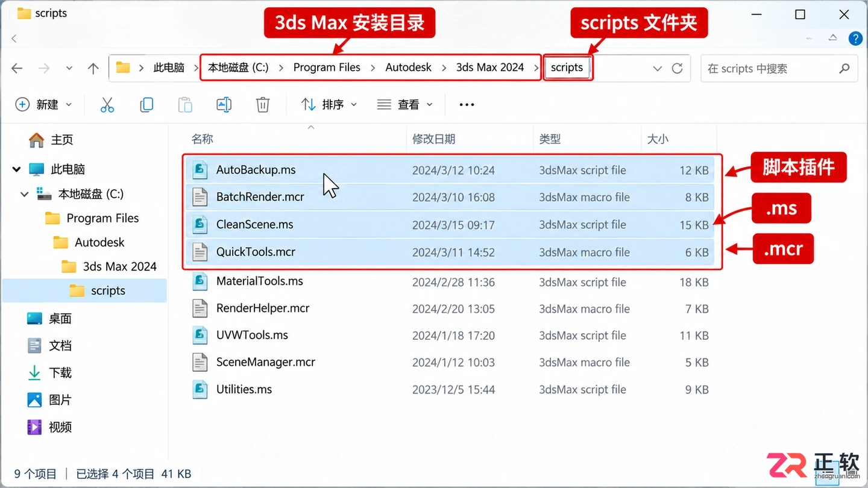The width and height of the screenshot is (868, 488).
Task: Click the Rename icon in toolbar
Action: [224, 105]
